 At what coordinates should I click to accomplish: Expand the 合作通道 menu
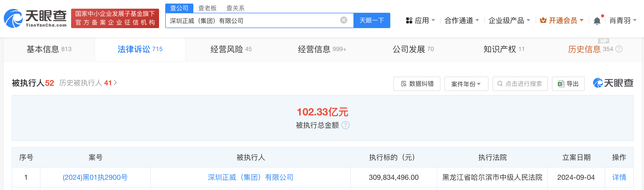[477, 20]
